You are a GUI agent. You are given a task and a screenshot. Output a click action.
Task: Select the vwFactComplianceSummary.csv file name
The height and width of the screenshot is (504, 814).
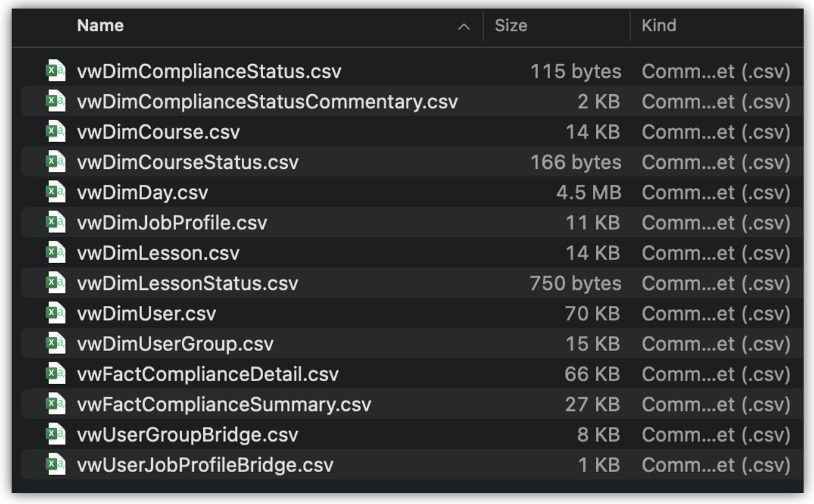click(x=224, y=404)
